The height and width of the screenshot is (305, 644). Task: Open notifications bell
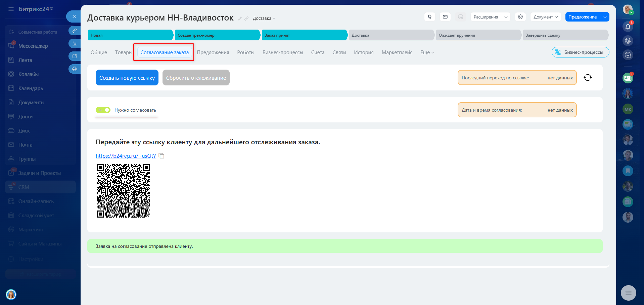tap(628, 27)
